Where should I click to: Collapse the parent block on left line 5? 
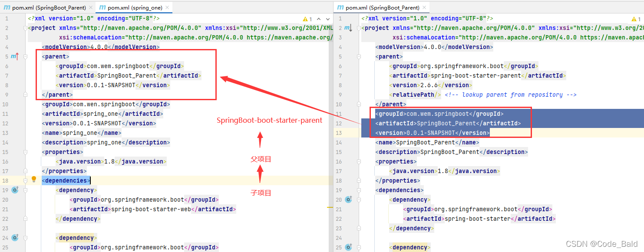(25, 56)
